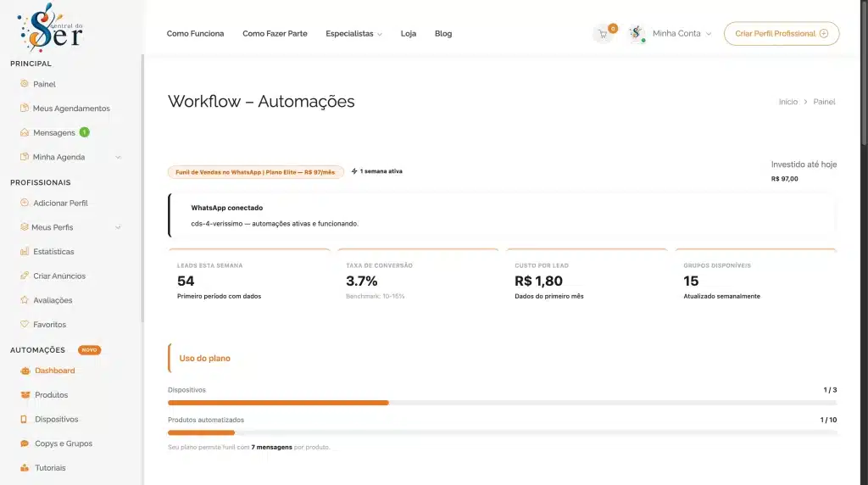Select Painel in the sidebar
The image size is (868, 485).
click(x=44, y=84)
